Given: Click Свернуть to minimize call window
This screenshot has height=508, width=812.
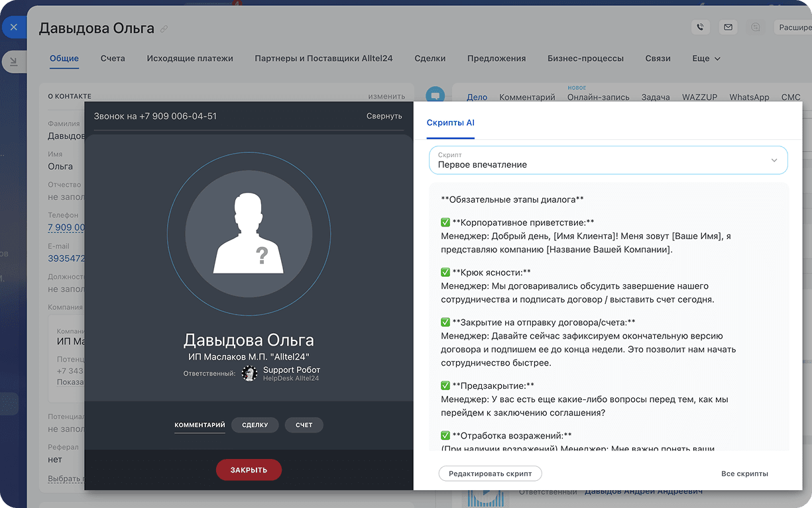Looking at the screenshot, I should [x=384, y=116].
